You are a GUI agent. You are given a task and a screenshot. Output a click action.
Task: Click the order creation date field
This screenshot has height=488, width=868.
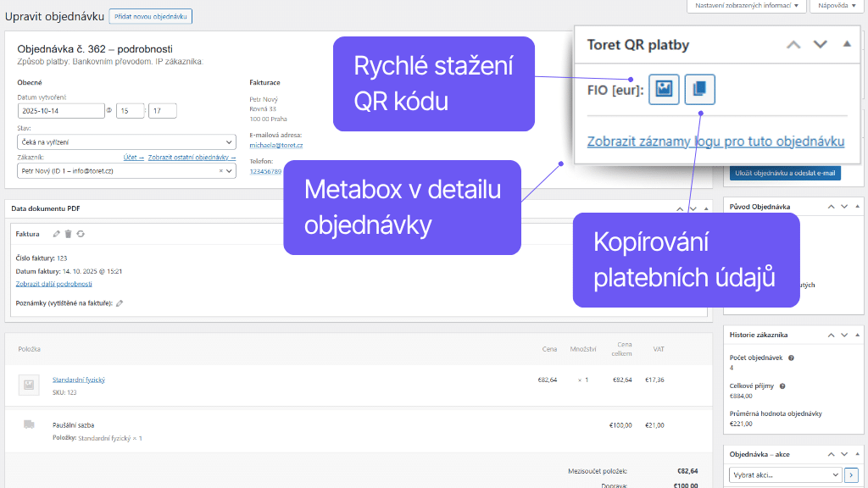(59, 111)
